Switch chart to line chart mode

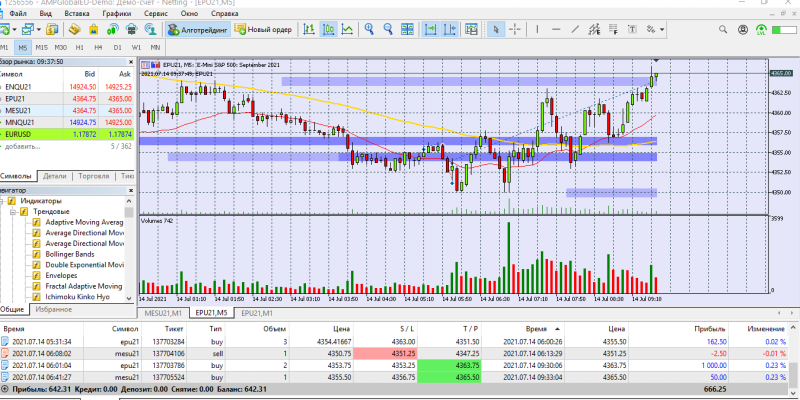[x=347, y=30]
